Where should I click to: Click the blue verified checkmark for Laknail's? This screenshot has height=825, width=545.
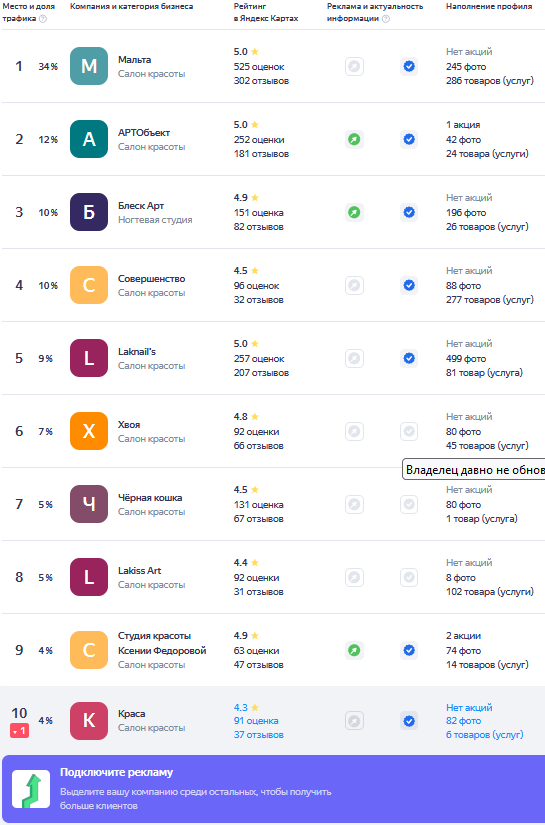click(409, 358)
